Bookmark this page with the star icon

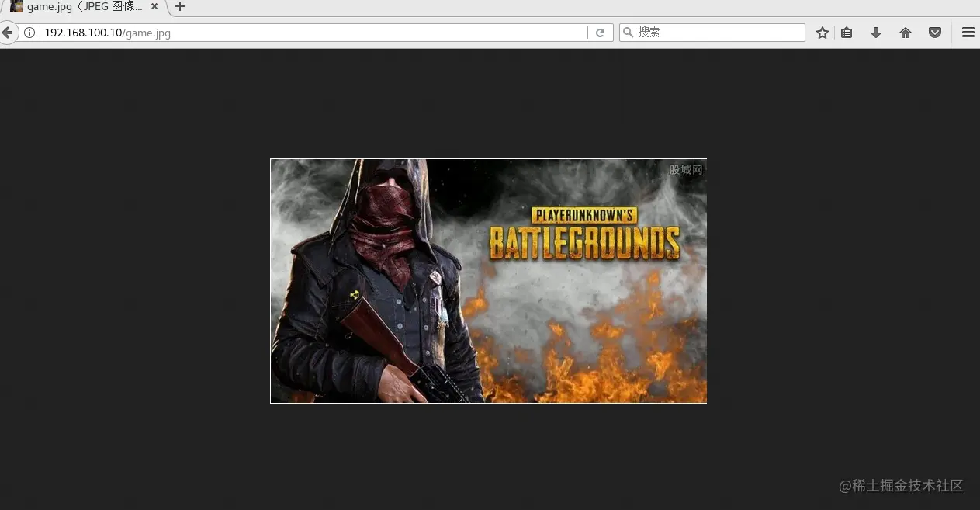coord(822,33)
